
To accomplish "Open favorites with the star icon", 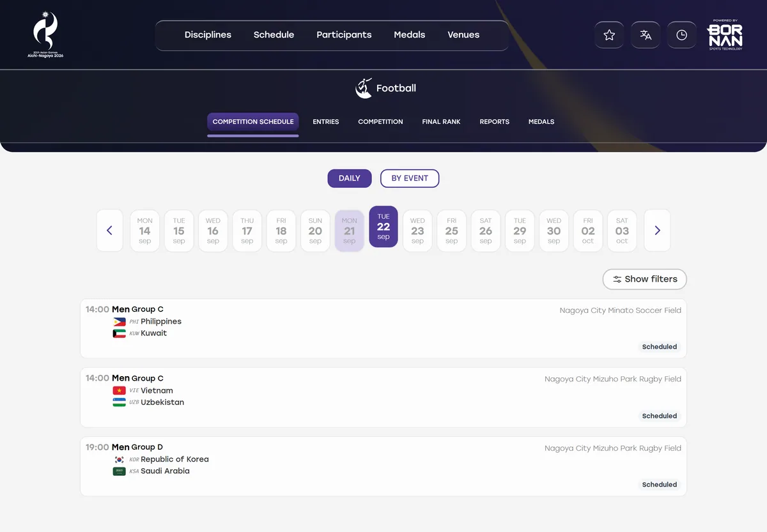I will [x=609, y=35].
